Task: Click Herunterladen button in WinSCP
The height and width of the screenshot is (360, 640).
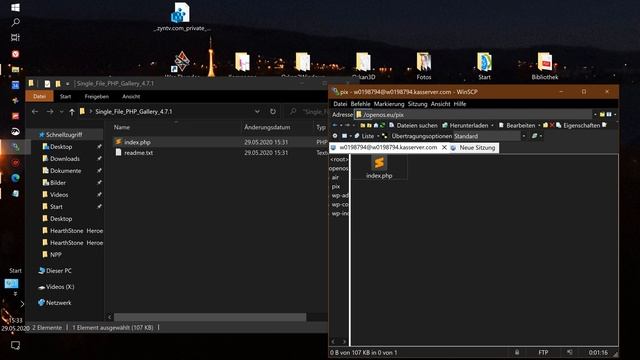Action: coord(465,125)
